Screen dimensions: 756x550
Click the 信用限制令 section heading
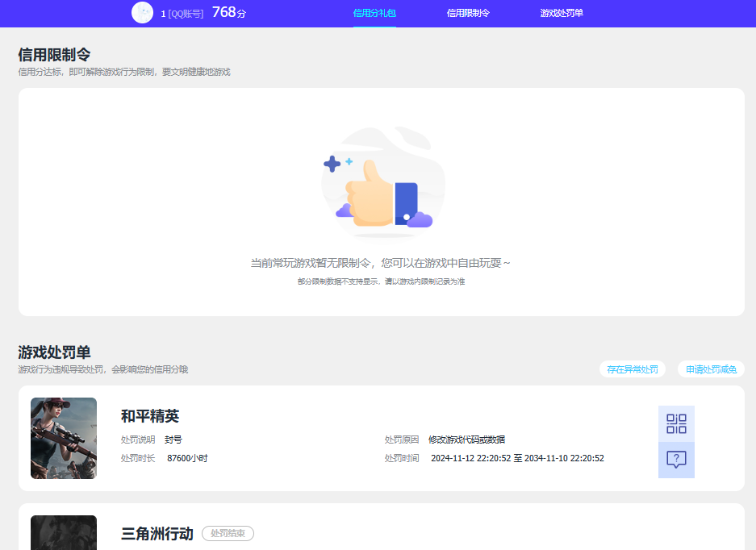coord(54,55)
